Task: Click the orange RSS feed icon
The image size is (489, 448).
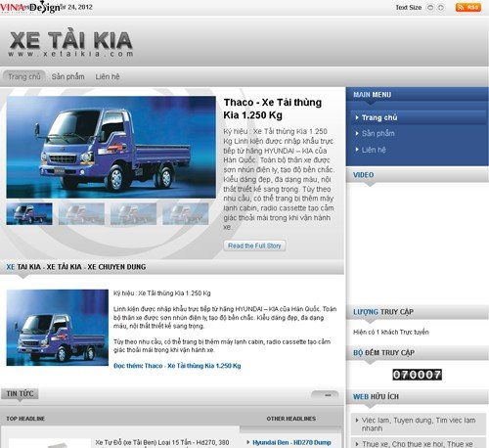Action: point(468,7)
